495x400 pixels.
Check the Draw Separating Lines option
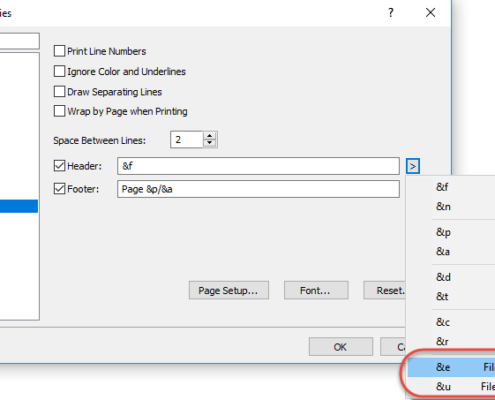(59, 91)
